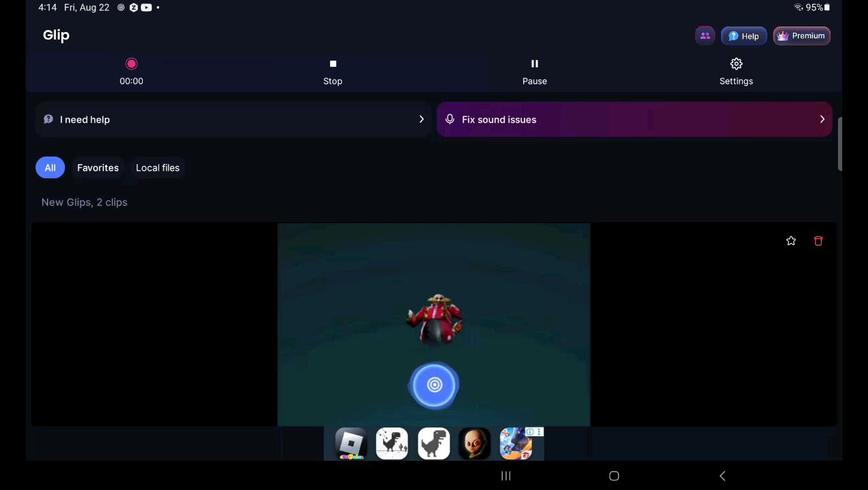Click the page scrollbar on right edge
The width and height of the screenshot is (868, 490).
(840, 144)
